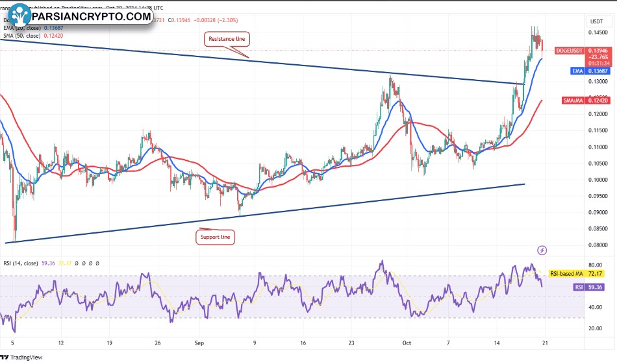Select the Resistance line callout label
This screenshot has width=617, height=364.
click(x=227, y=39)
